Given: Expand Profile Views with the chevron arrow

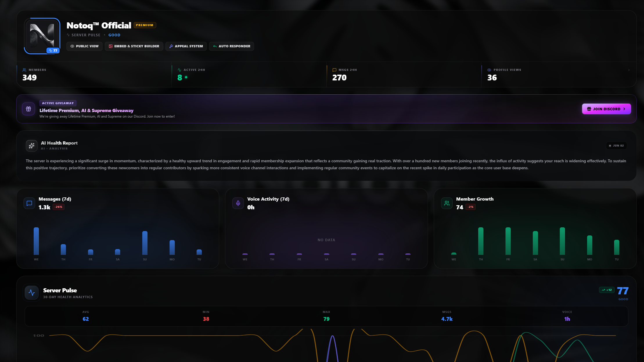Looking at the screenshot, I should pyautogui.click(x=629, y=70).
